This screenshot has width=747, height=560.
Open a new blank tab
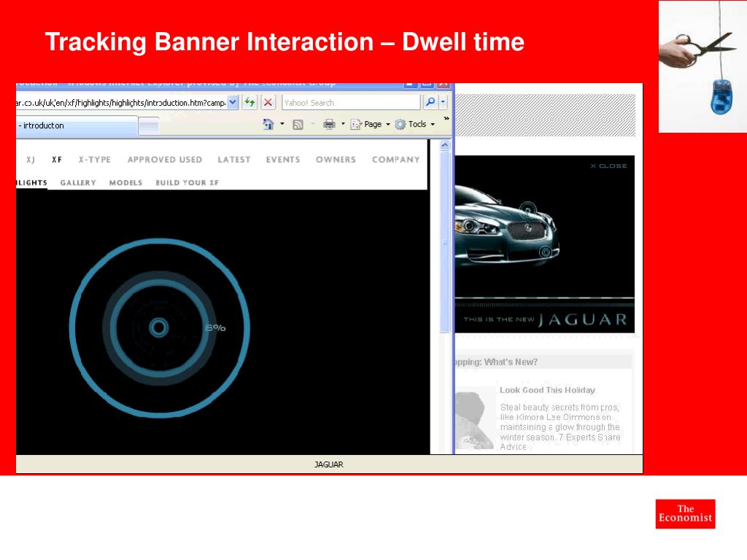point(149,127)
